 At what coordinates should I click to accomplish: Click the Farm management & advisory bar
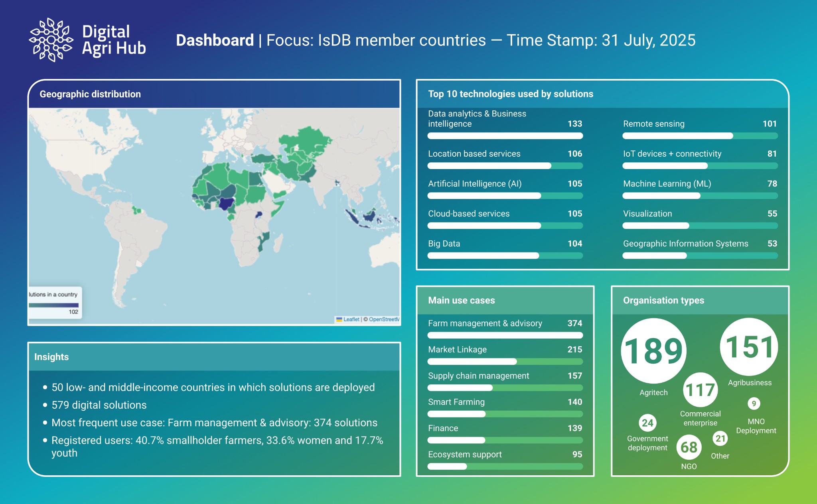tap(505, 335)
